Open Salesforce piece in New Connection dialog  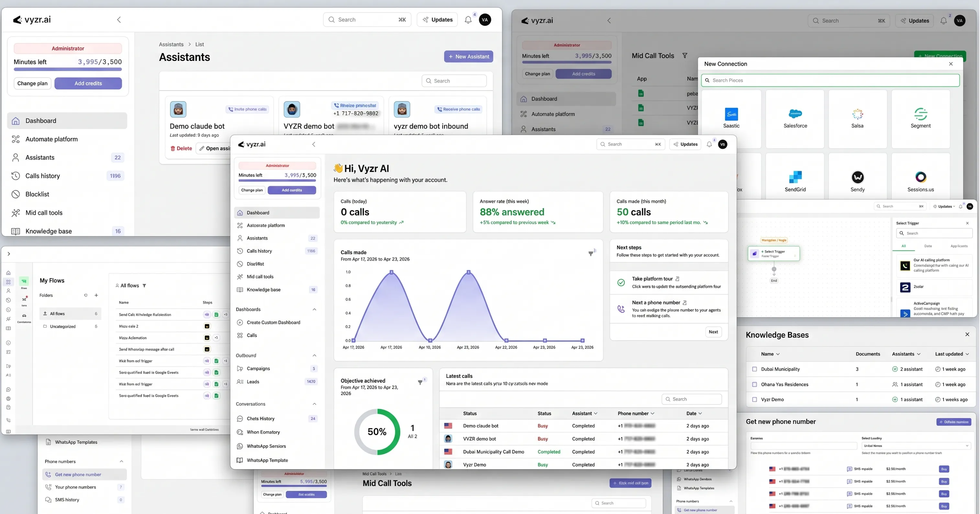point(795,118)
